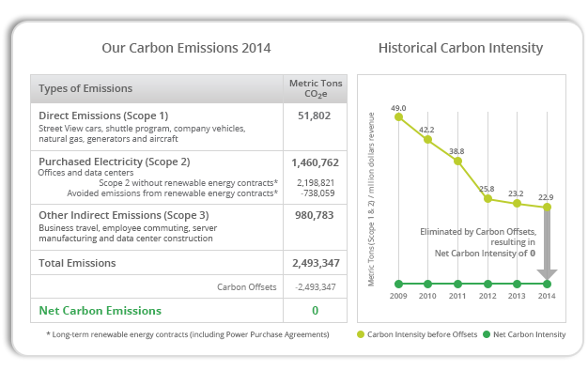588x370 pixels.
Task: Click the value -738,059
Action: tap(317, 193)
